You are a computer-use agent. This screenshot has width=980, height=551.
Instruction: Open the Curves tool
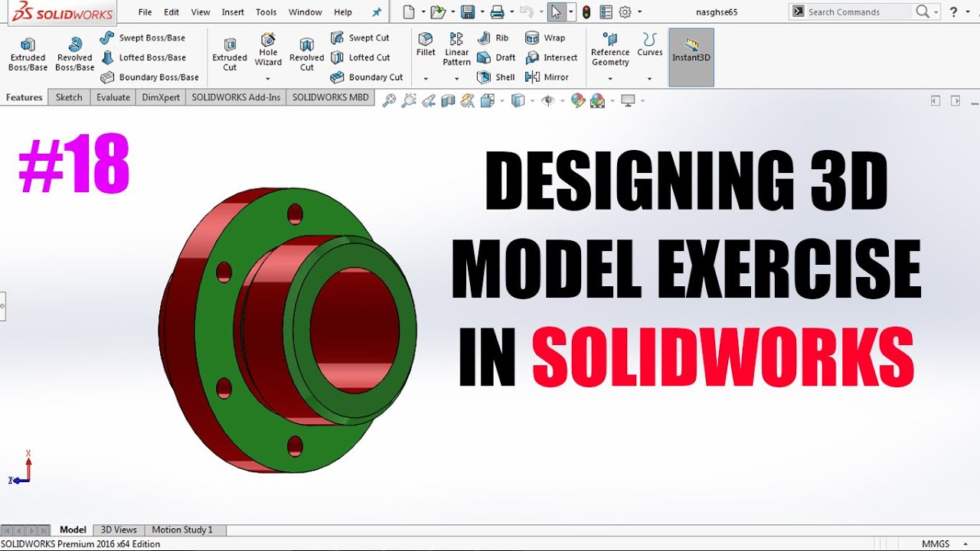pyautogui.click(x=650, y=44)
